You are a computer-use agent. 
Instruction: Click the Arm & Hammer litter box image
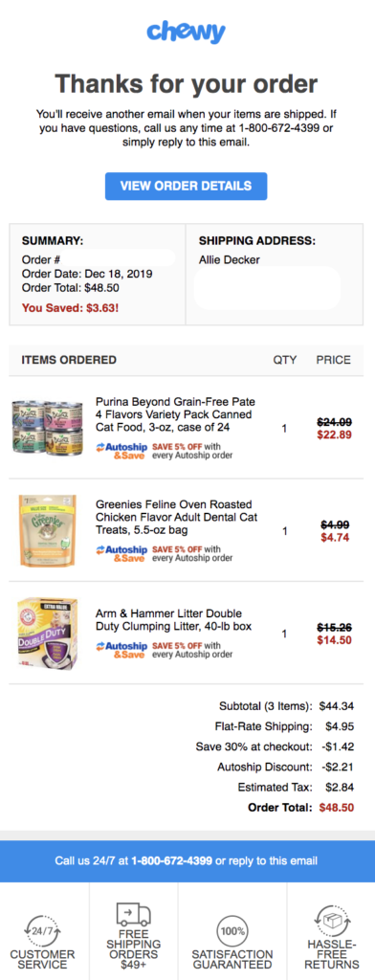pyautogui.click(x=48, y=634)
